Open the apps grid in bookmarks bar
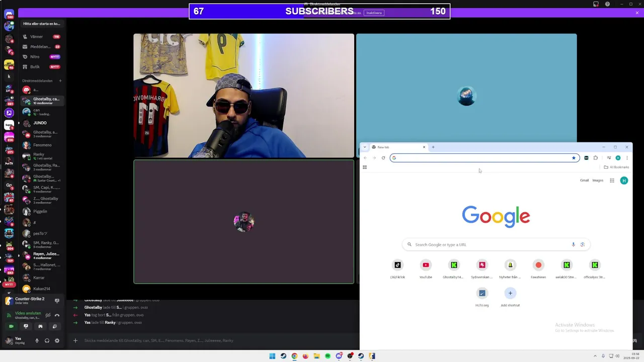644x362 pixels. [365, 167]
